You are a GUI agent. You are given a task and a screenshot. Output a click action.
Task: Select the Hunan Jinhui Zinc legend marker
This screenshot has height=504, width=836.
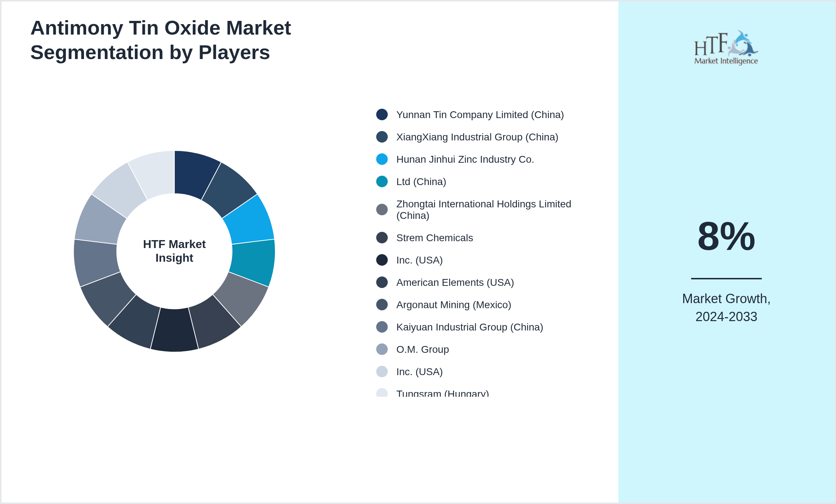tap(381, 159)
